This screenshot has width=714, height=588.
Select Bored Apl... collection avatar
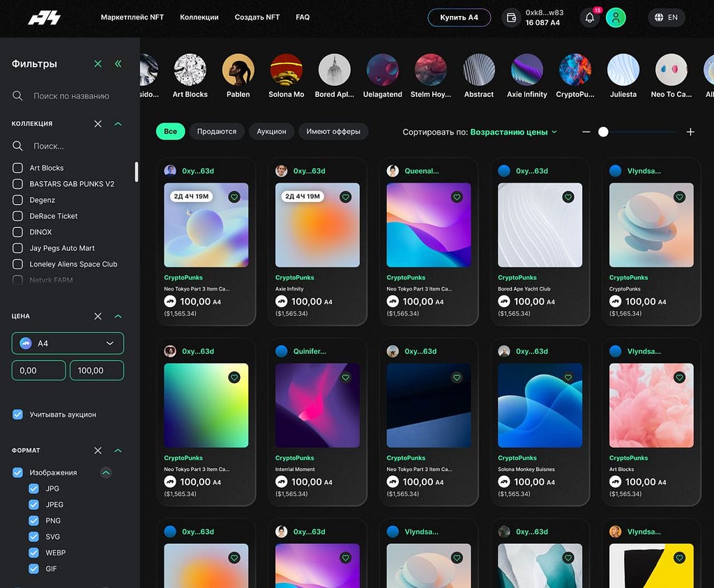(x=334, y=70)
